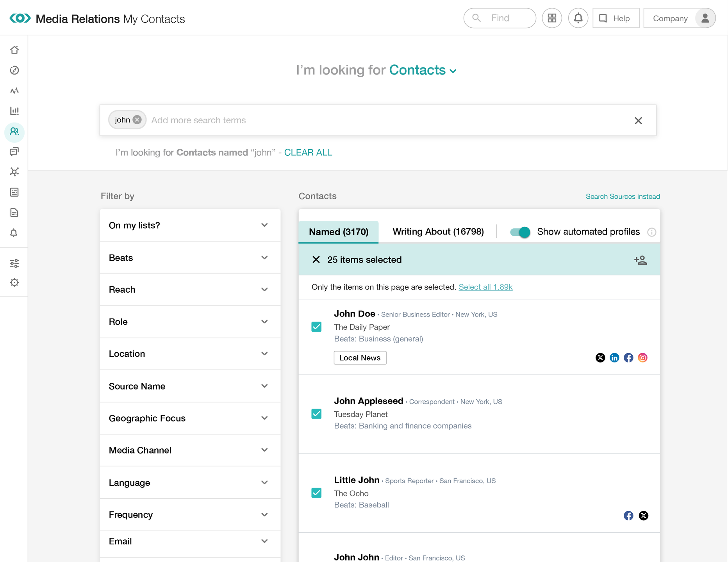The image size is (728, 562).
Task: Click Search Sources instead link
Action: (623, 196)
